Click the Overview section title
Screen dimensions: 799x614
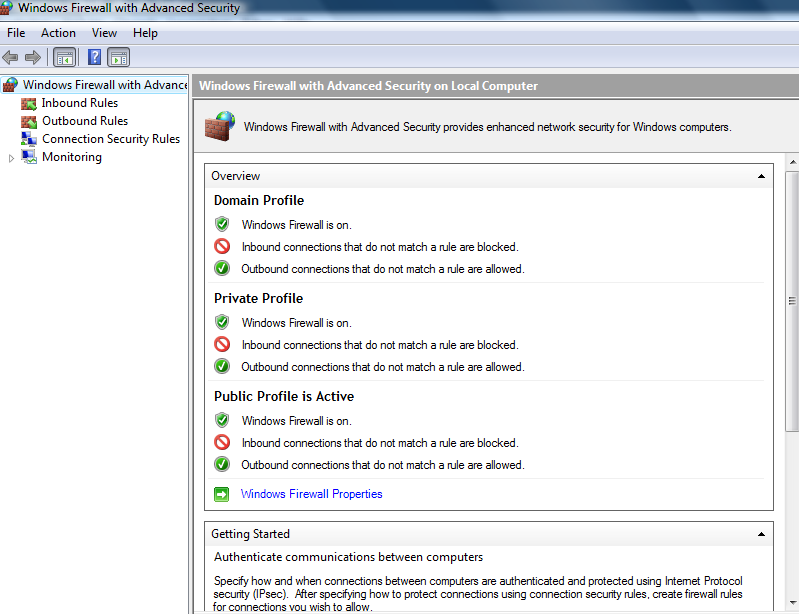(235, 176)
